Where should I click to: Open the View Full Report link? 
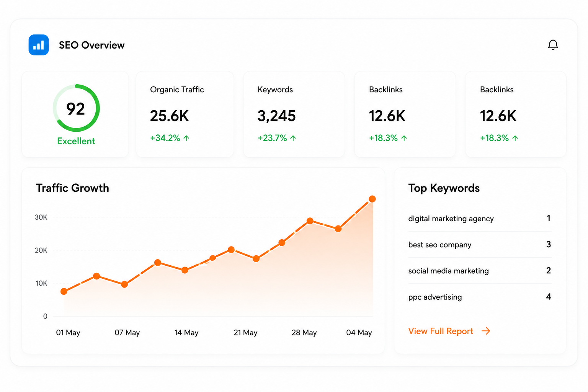click(x=449, y=331)
